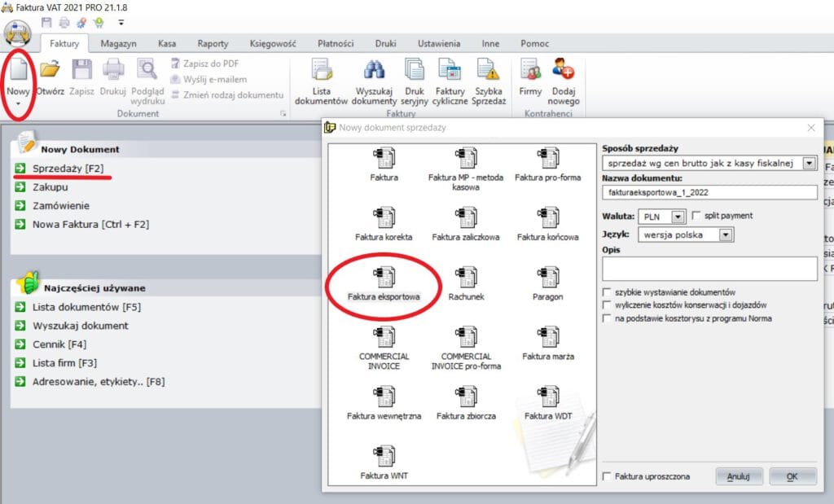Switch to the Magazyn ribbon tab

(118, 44)
